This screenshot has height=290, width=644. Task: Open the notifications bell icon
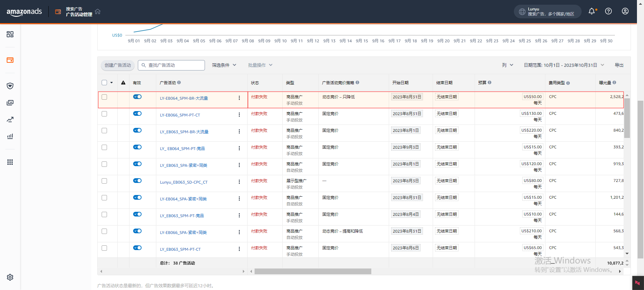click(592, 11)
